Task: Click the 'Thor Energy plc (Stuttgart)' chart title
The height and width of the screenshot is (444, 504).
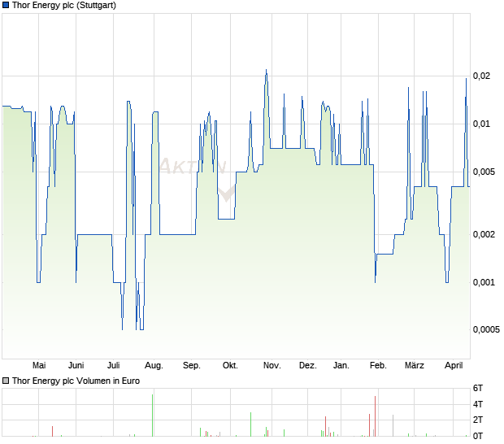Action: [x=64, y=6]
